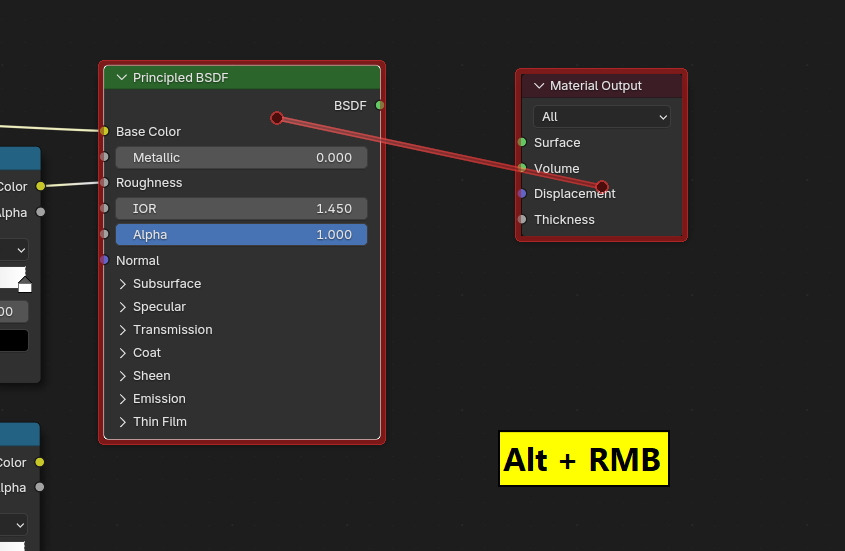
Task: Click the Roughness input socket
Action: [105, 183]
